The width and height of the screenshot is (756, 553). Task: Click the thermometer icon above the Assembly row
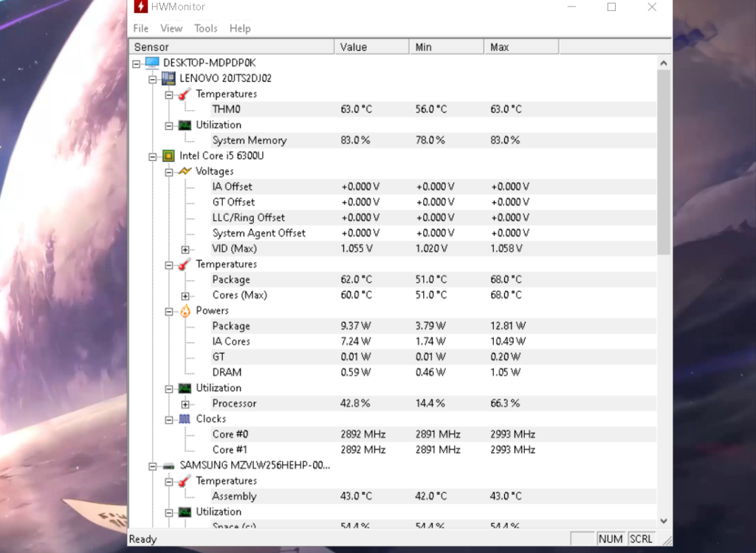pos(185,481)
